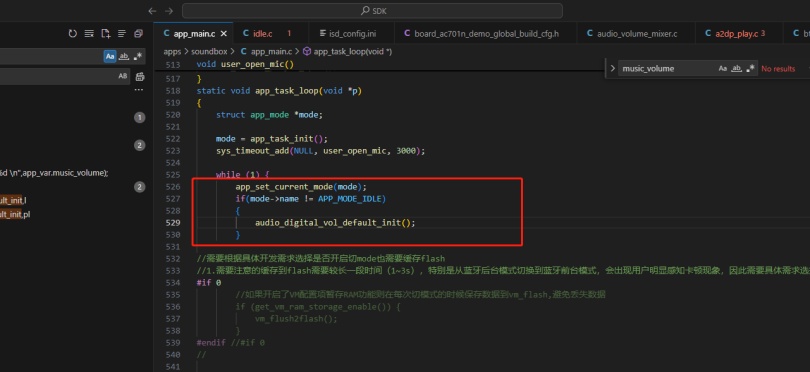This screenshot has height=372, width=810.
Task: Toggle Match Case in the editor find widget
Action: click(x=723, y=68)
